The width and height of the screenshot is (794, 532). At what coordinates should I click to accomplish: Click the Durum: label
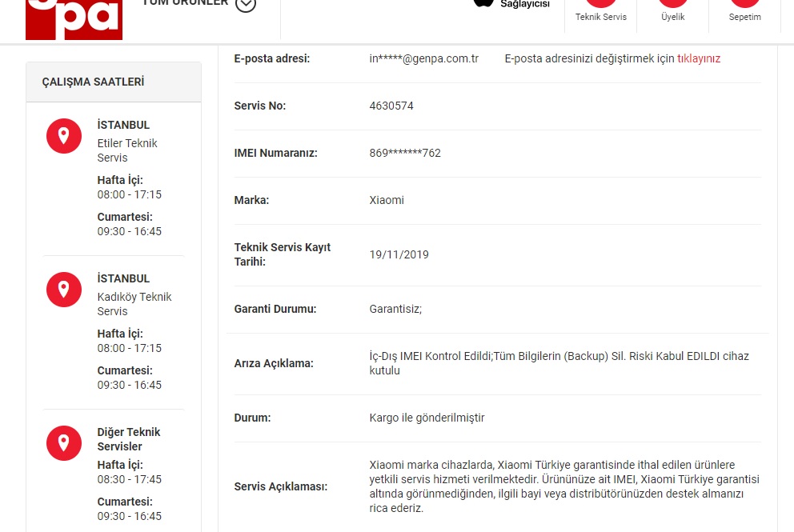point(252,418)
